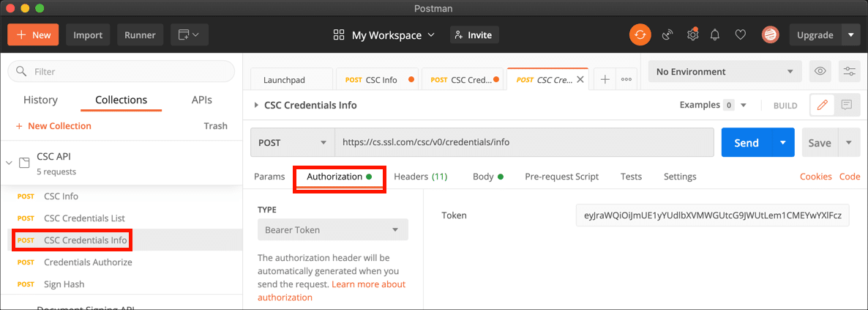Image resolution: width=868 pixels, height=310 pixels.
Task: Click the heart icon in header
Action: pyautogui.click(x=741, y=34)
